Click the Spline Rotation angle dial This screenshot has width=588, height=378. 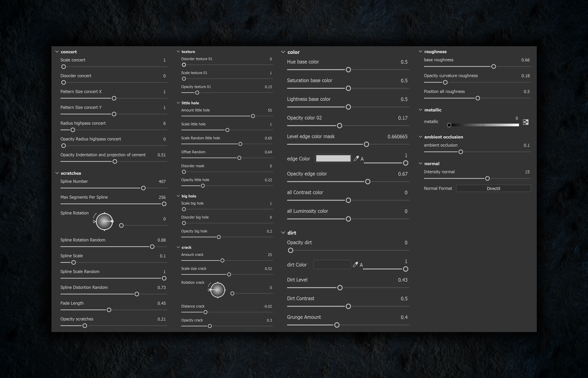point(104,221)
